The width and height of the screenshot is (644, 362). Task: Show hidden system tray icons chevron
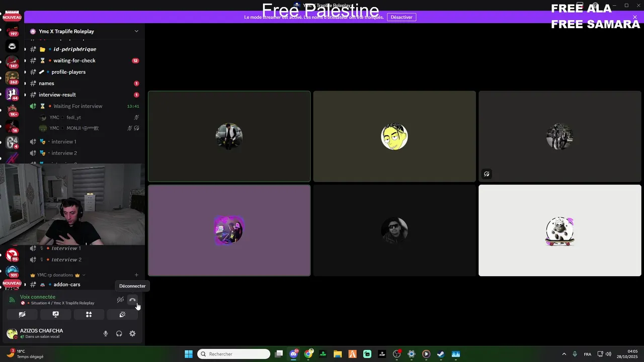[564, 354]
